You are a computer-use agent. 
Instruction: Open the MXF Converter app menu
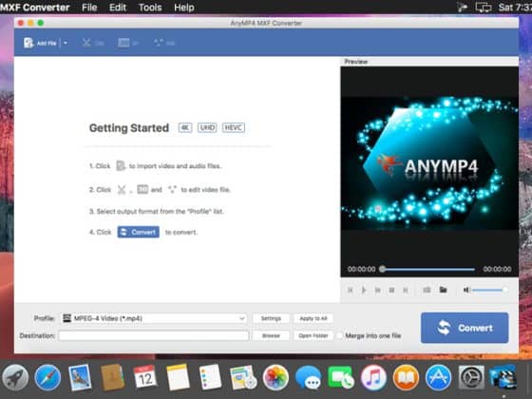(x=34, y=8)
